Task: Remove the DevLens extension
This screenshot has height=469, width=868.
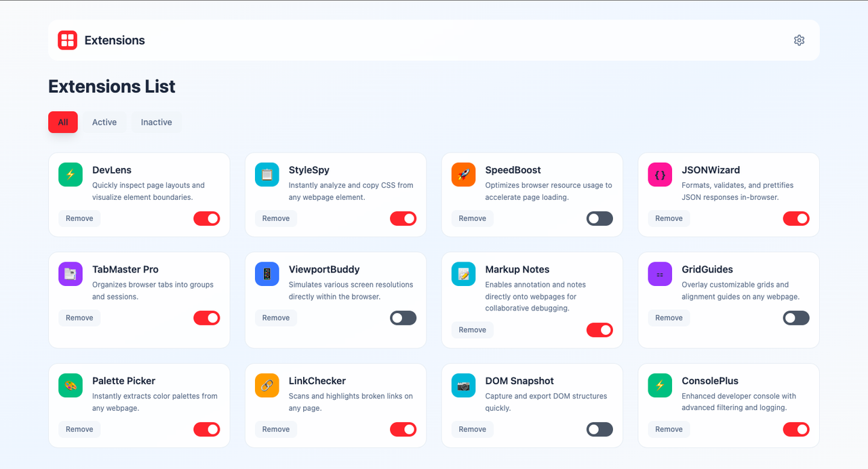Action: pyautogui.click(x=79, y=218)
